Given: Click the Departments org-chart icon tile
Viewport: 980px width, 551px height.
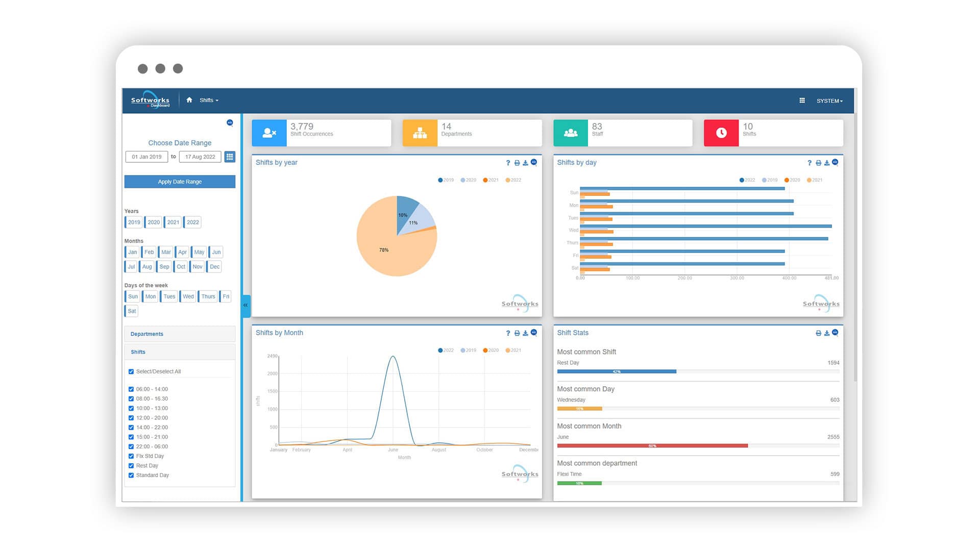Looking at the screenshot, I should [420, 133].
